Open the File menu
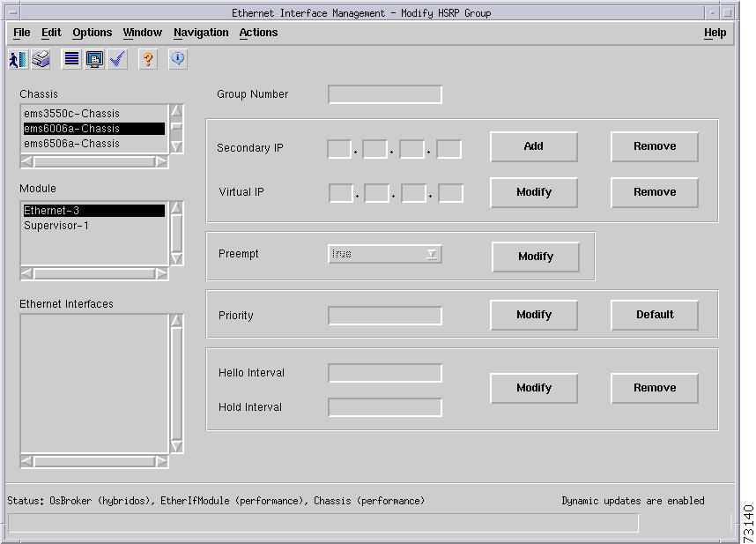The width and height of the screenshot is (756, 544). 22,33
